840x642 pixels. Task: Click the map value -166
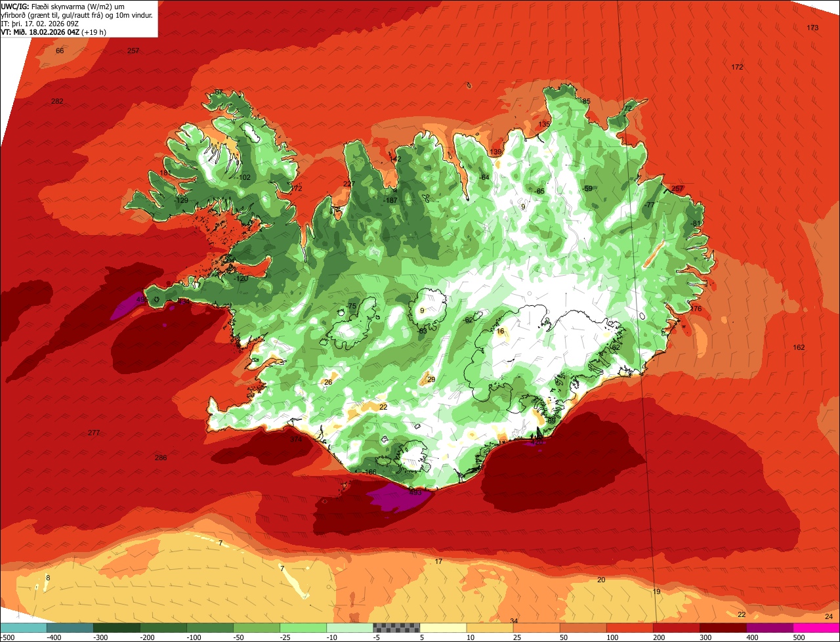[370, 472]
